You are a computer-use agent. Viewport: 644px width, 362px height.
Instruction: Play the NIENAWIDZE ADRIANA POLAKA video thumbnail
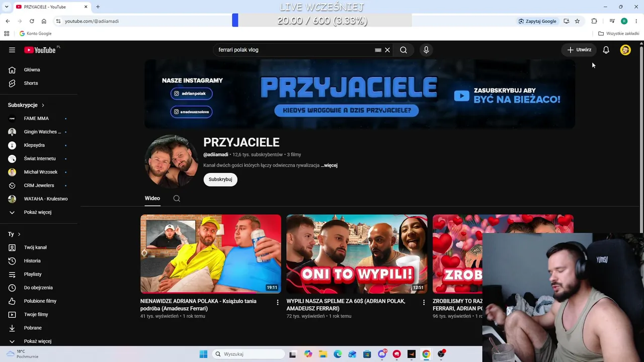click(211, 254)
